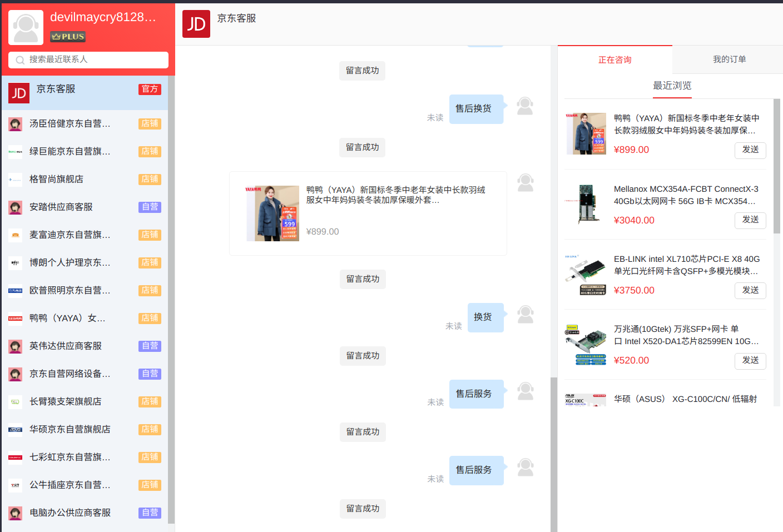Click the 长臂猿支架 shop logo icon
783x532 pixels.
click(16, 402)
